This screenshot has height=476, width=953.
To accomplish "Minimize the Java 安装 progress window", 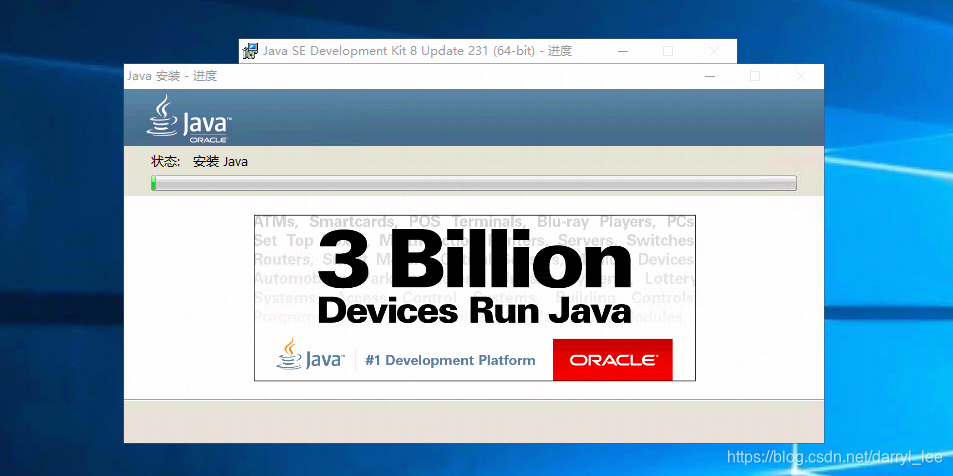I will click(x=709, y=76).
